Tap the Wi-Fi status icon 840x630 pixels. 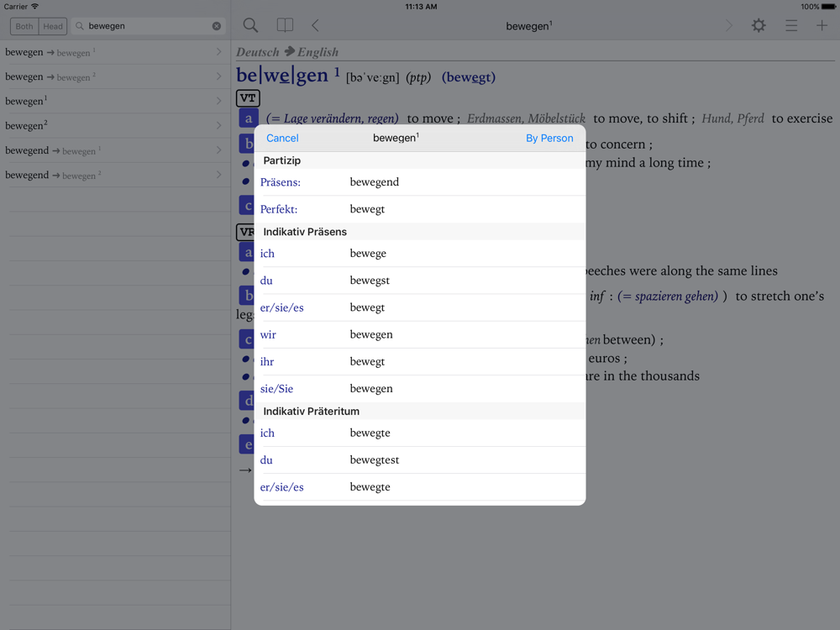coord(34,7)
